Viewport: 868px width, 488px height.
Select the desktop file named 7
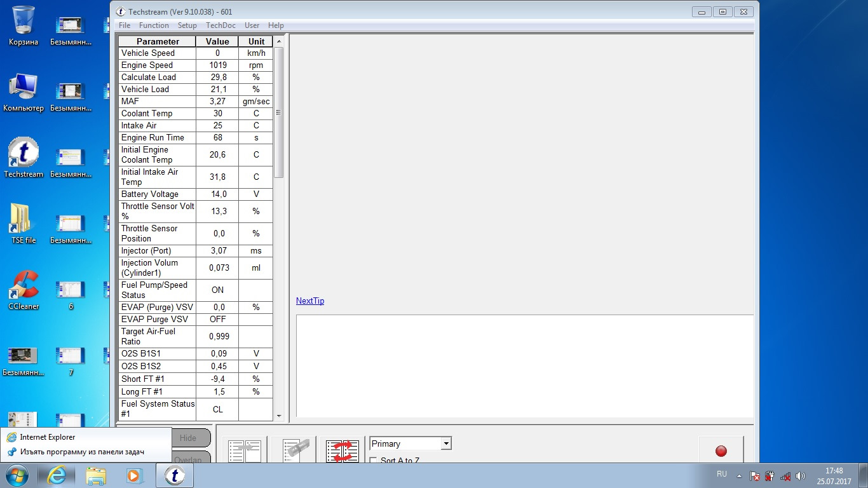click(x=71, y=361)
